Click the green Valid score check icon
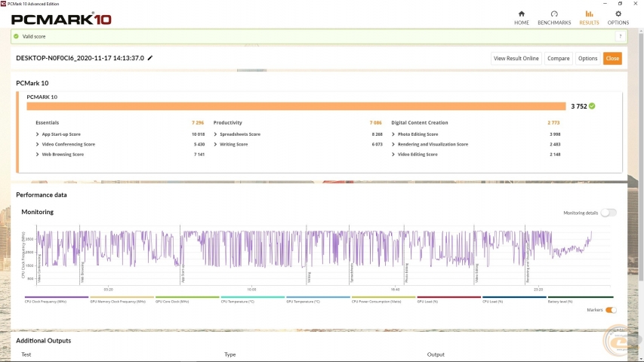Image resolution: width=644 pixels, height=362 pixels. coord(16,36)
